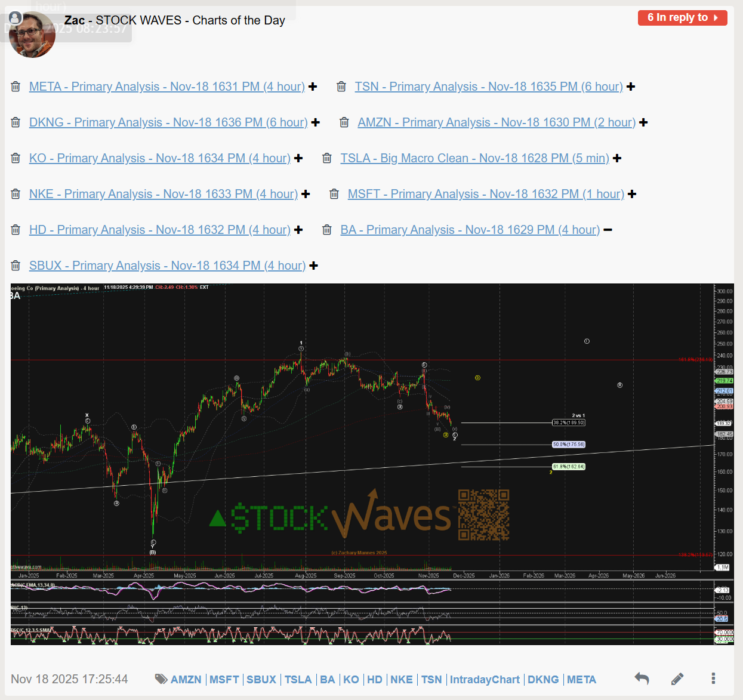Open MSFT Primary Analysis 1 hour link

coord(486,194)
